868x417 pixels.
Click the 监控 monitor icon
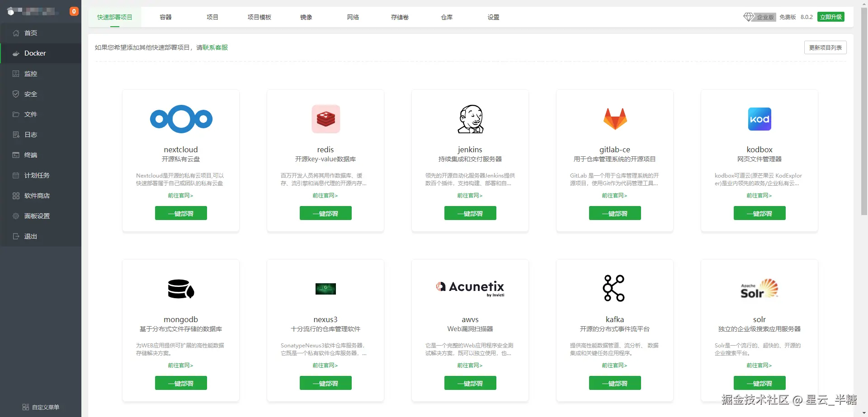coord(16,74)
